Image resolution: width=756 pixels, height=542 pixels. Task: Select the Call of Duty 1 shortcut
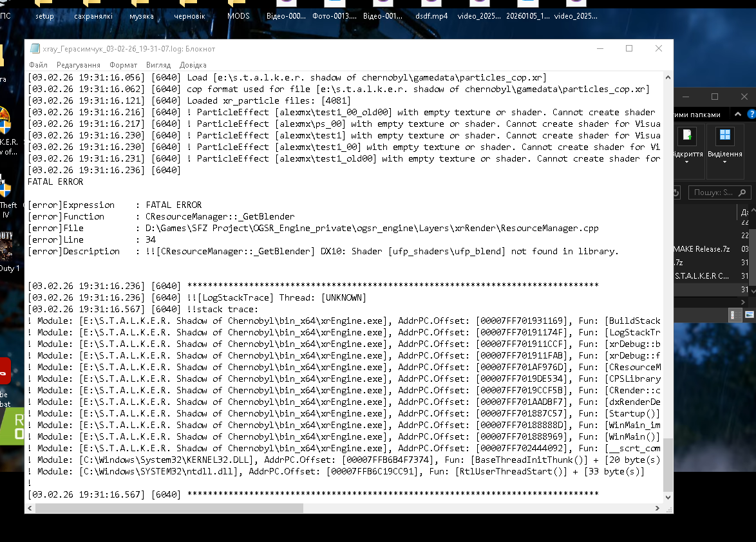click(8, 248)
